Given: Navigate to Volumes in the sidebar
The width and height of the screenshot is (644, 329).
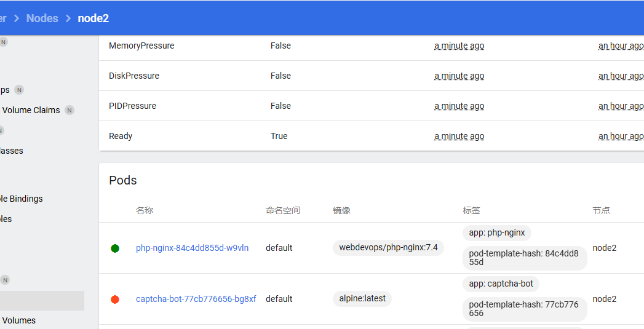Looking at the screenshot, I should (18, 320).
